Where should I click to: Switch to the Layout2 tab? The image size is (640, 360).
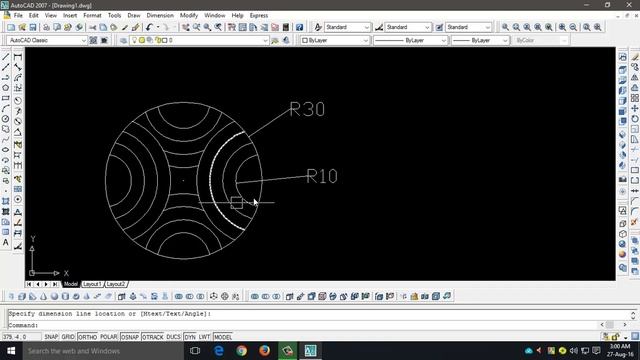click(x=116, y=284)
